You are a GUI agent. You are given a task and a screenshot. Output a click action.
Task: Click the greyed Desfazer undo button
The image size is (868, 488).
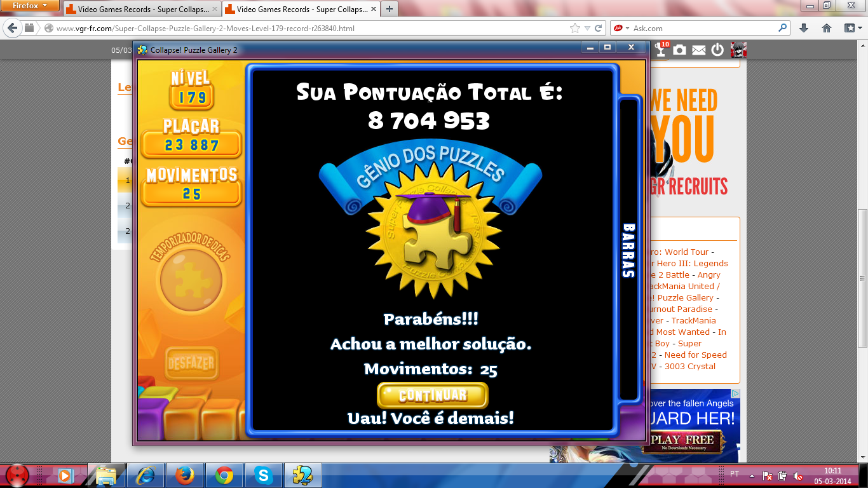click(x=191, y=363)
